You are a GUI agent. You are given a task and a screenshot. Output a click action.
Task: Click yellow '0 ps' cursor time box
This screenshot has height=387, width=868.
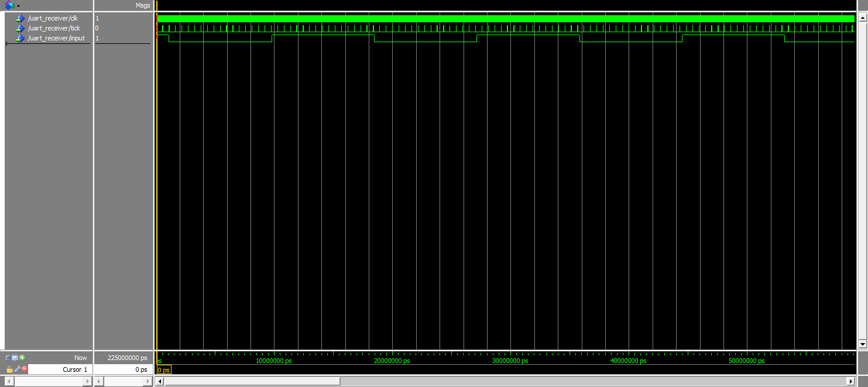tap(164, 370)
